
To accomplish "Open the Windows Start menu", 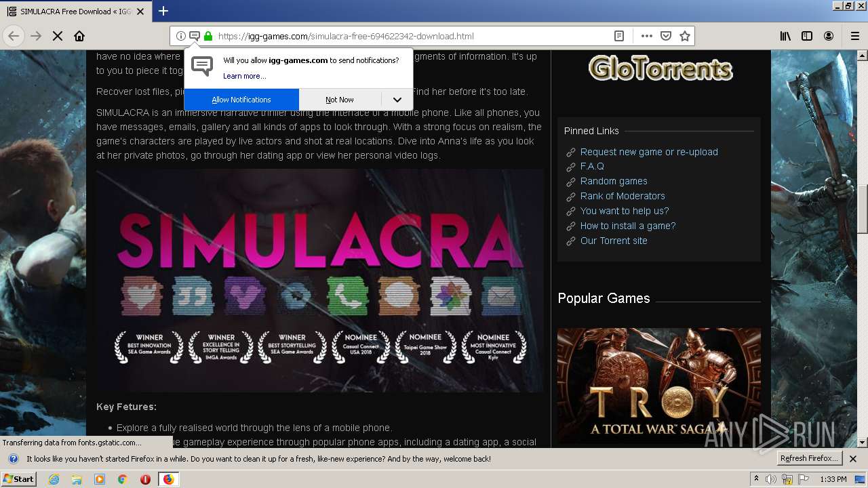I will [19, 479].
